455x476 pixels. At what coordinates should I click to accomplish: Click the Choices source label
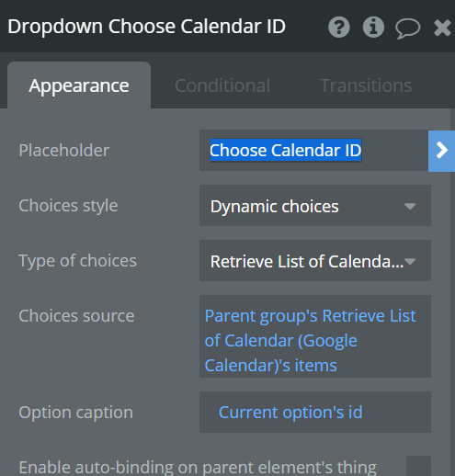pos(76,316)
